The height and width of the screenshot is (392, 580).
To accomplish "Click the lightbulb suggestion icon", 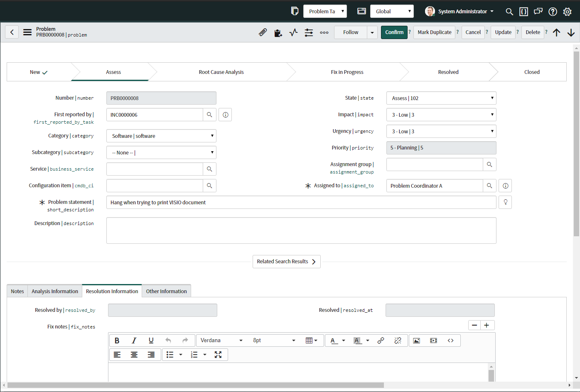I will (x=505, y=202).
